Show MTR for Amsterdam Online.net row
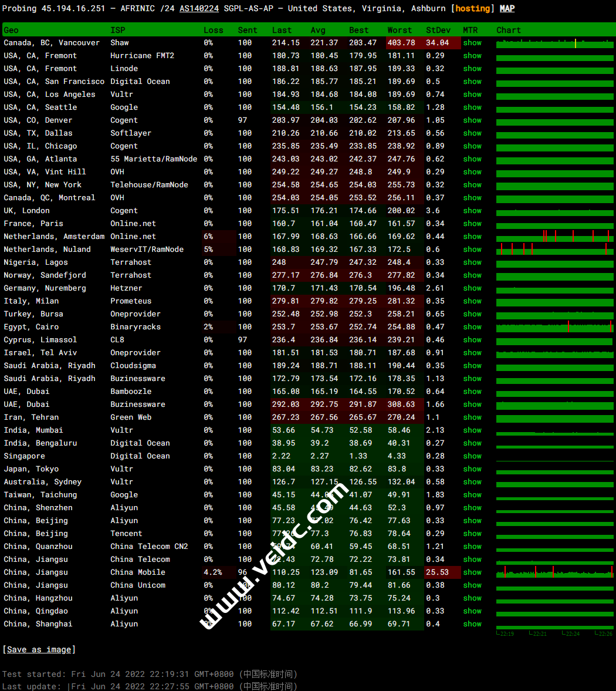 472,237
